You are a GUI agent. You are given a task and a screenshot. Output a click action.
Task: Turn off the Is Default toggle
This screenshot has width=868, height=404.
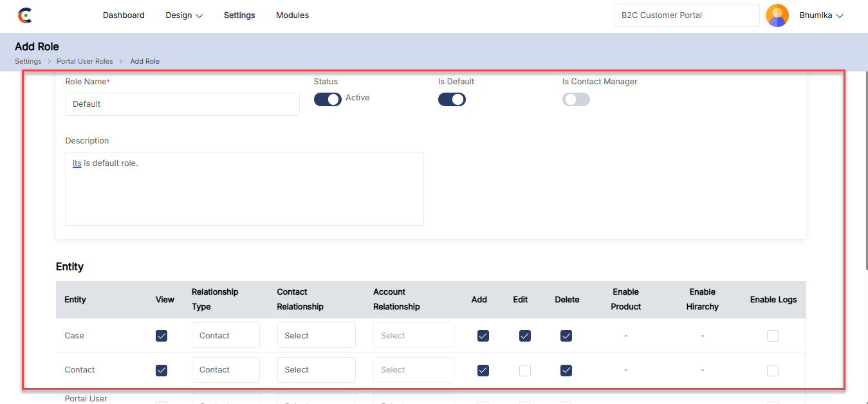pos(452,99)
